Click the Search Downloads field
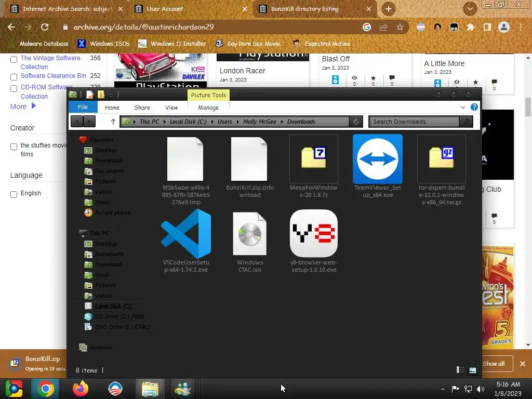The width and height of the screenshot is (532, 399). tap(414, 122)
